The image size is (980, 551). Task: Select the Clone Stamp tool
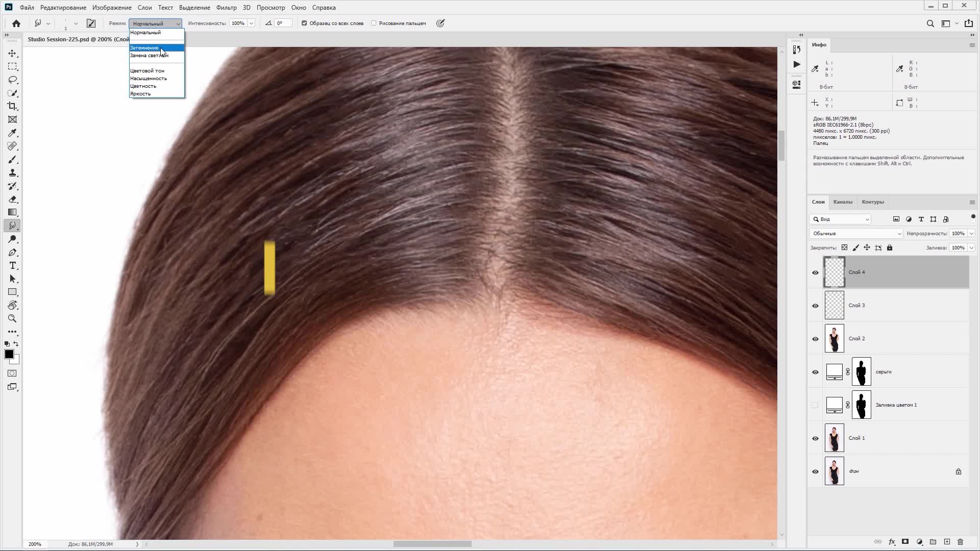tap(13, 173)
